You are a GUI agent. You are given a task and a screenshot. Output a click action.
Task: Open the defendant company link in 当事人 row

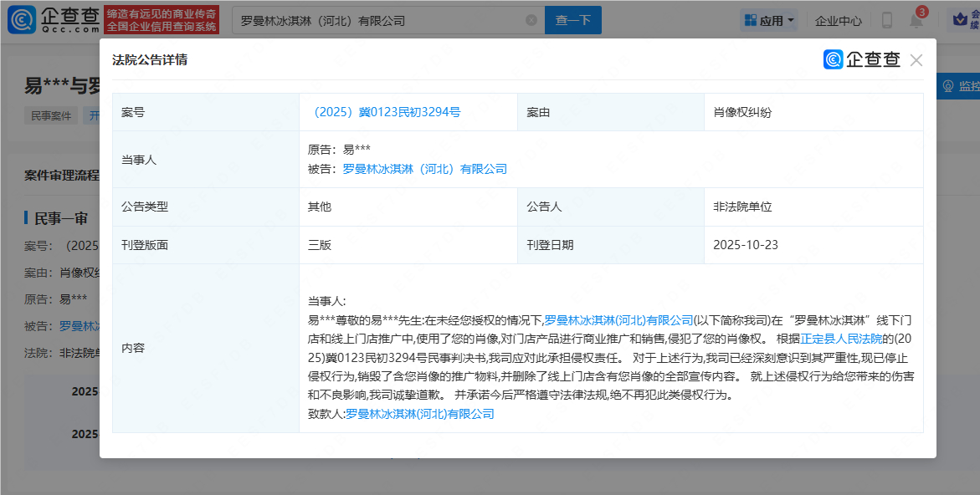[424, 169]
